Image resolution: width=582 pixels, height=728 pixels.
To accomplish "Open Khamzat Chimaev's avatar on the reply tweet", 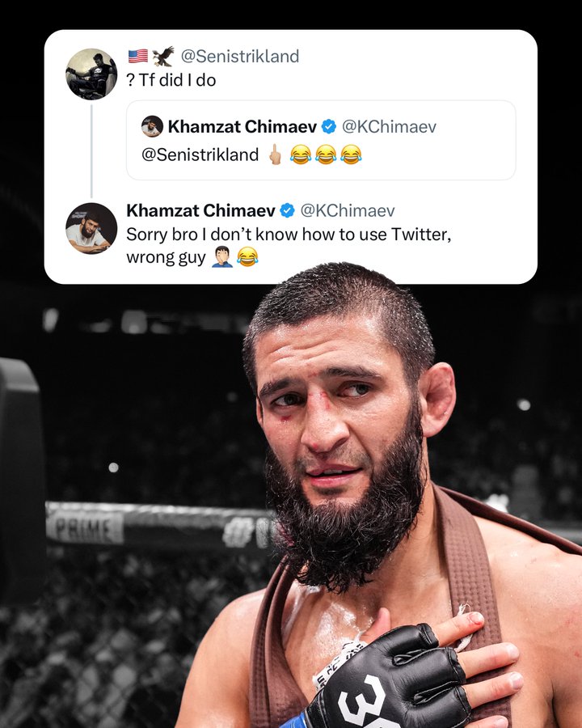I will pos(91,228).
